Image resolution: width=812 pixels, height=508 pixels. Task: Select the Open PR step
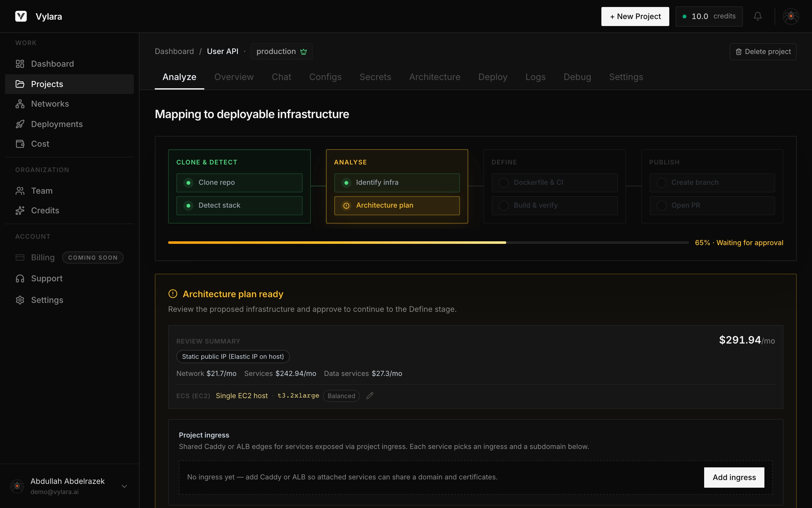click(712, 206)
